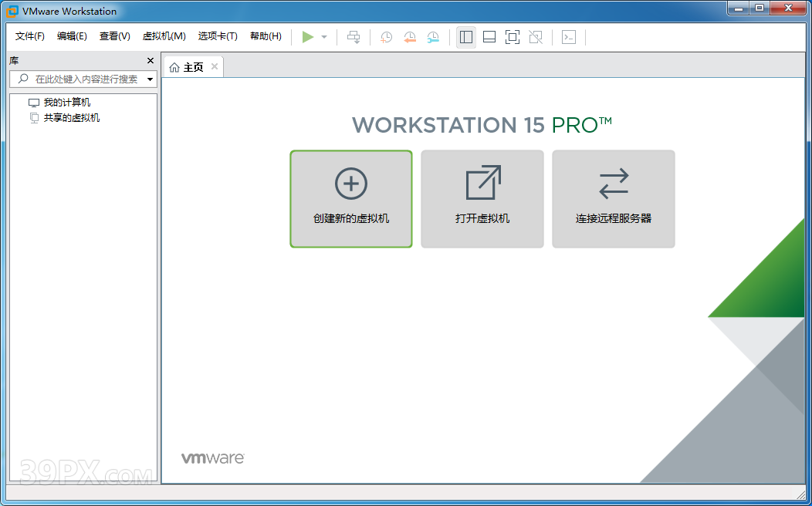The image size is (812, 506).
Task: Open the 帮助(H) menu
Action: tap(266, 36)
